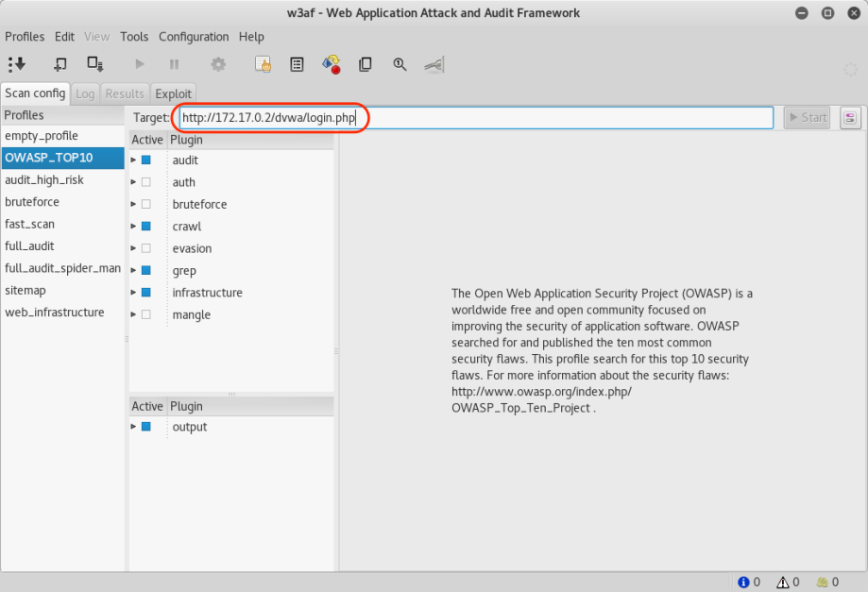Click the upper Active column header
Image resolution: width=868 pixels, height=592 pixels.
147,140
